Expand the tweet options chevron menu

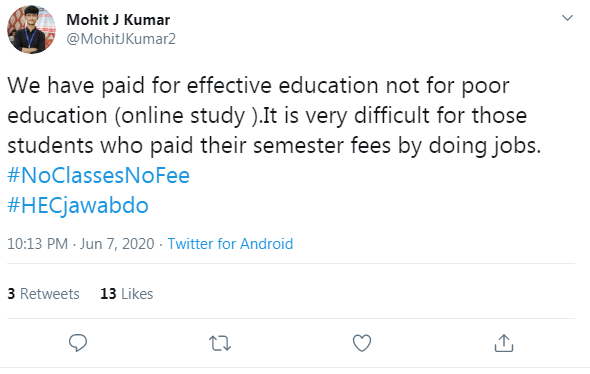pyautogui.click(x=567, y=18)
